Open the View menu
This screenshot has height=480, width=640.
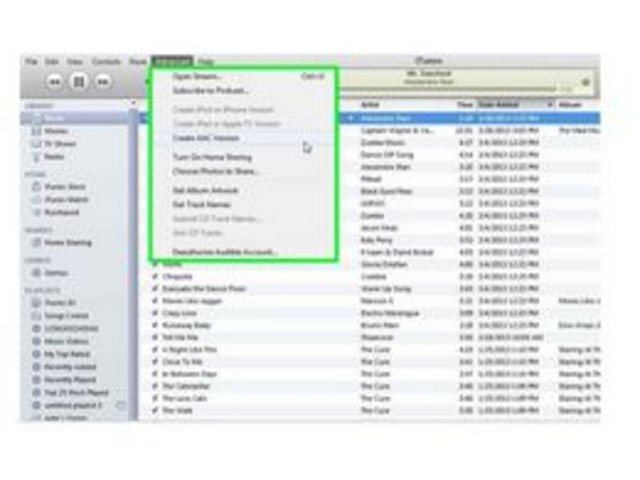point(75,62)
